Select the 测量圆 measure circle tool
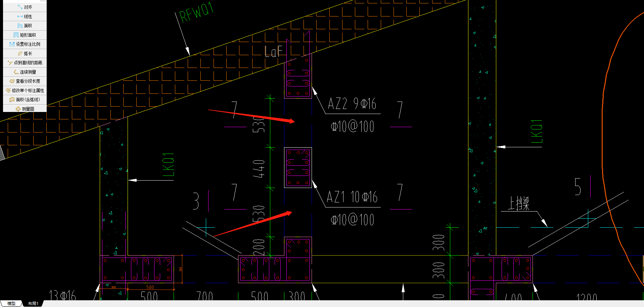The image size is (644, 307). (x=25, y=109)
